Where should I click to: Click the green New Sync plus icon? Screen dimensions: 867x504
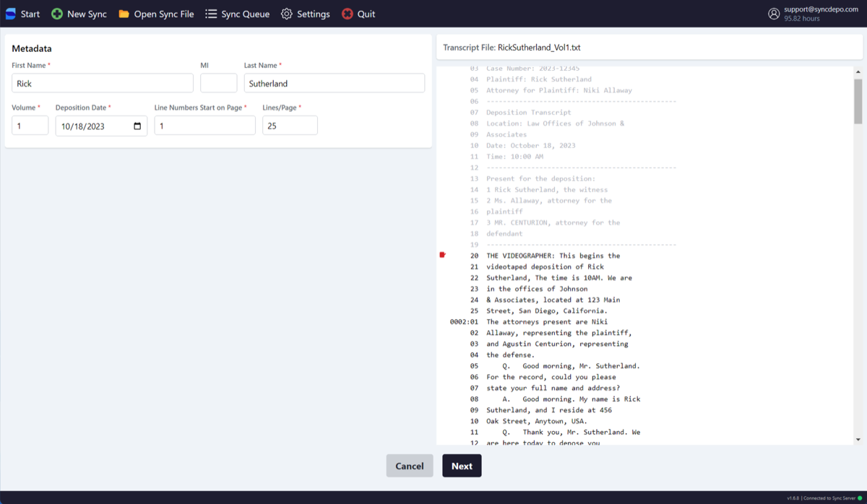pyautogui.click(x=57, y=14)
